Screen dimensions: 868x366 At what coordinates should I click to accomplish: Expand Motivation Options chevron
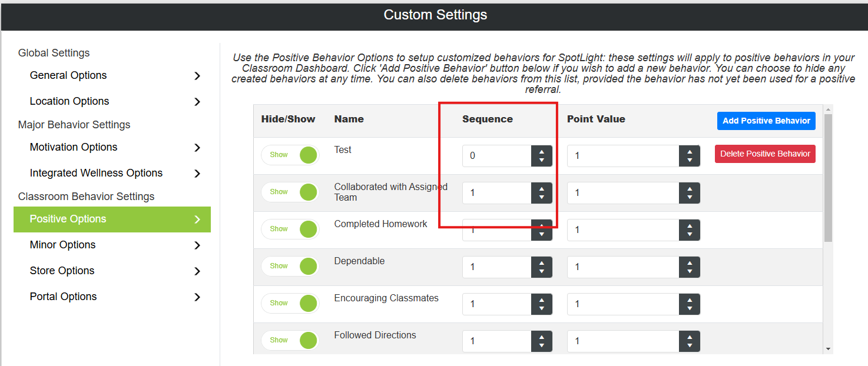(197, 148)
